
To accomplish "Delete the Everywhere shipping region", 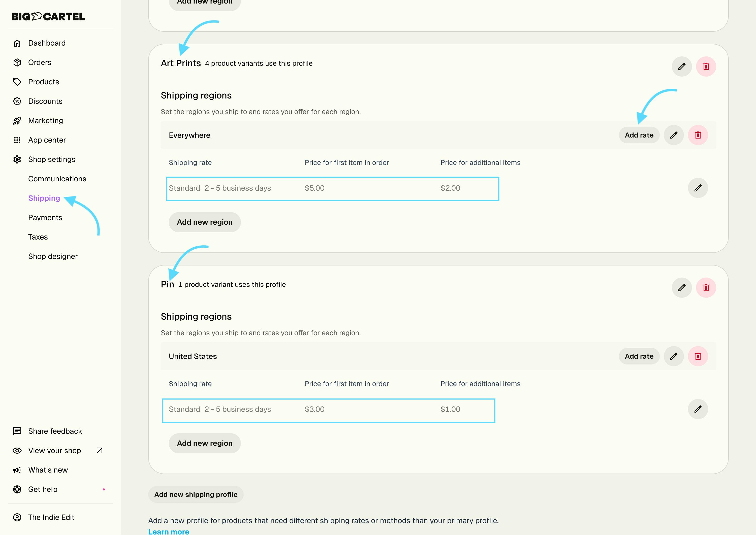I will (x=698, y=135).
